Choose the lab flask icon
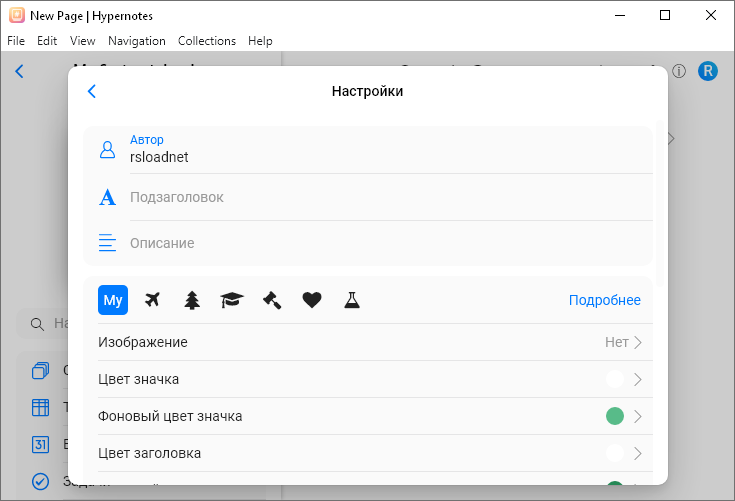Image resolution: width=735 pixels, height=501 pixels. (x=352, y=300)
